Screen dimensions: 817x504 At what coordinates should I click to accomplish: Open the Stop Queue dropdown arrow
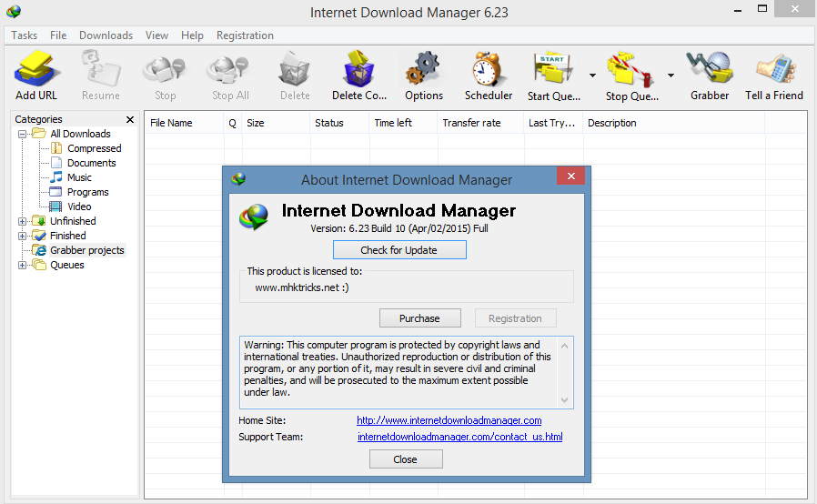(671, 76)
